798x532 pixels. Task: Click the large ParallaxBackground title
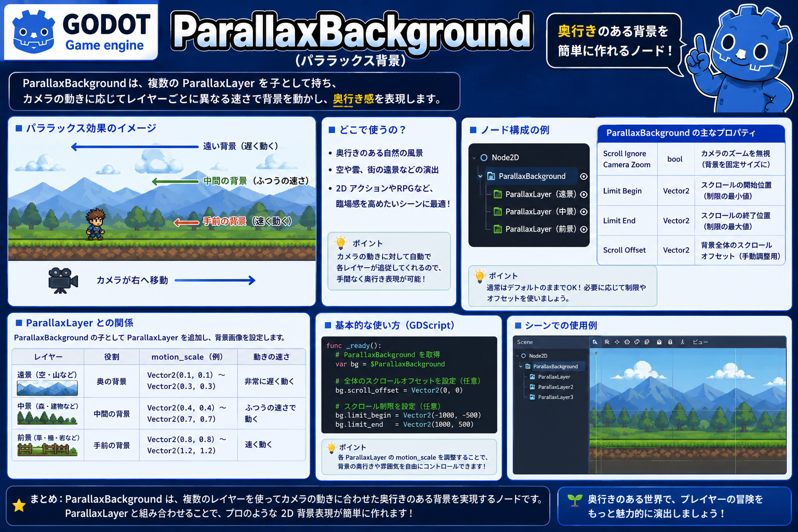tap(352, 31)
